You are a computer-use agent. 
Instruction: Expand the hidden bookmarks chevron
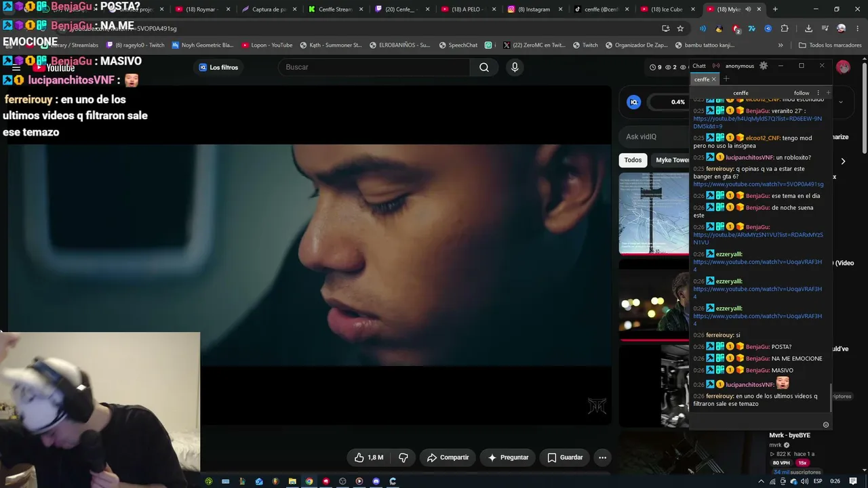[781, 45]
